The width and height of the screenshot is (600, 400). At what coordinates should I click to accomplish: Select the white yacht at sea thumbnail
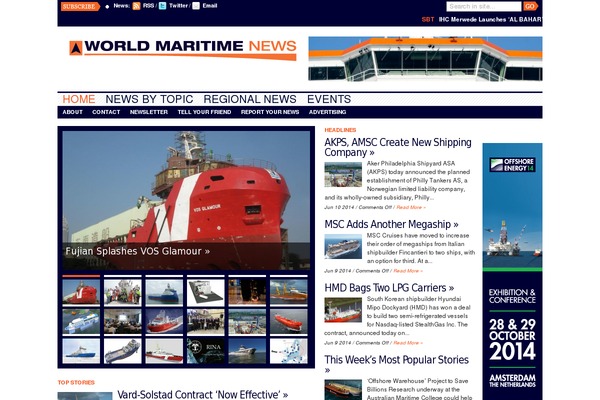(x=247, y=351)
